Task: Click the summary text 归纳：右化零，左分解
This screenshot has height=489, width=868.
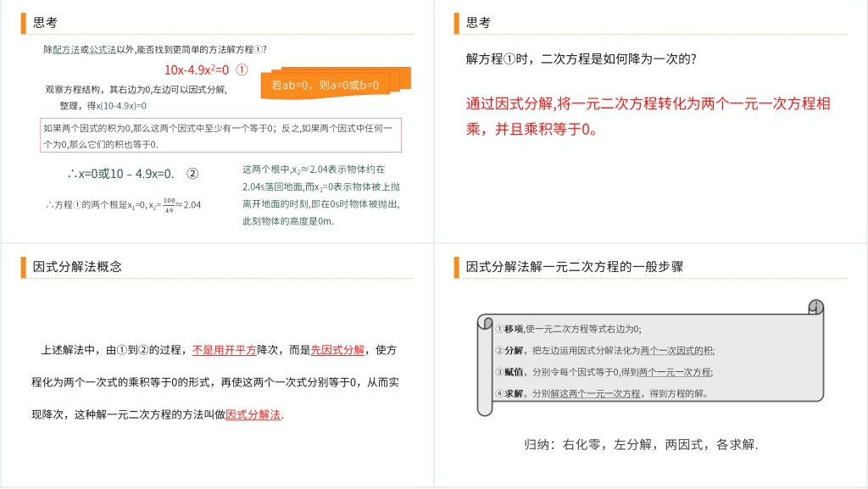Action: (x=641, y=444)
